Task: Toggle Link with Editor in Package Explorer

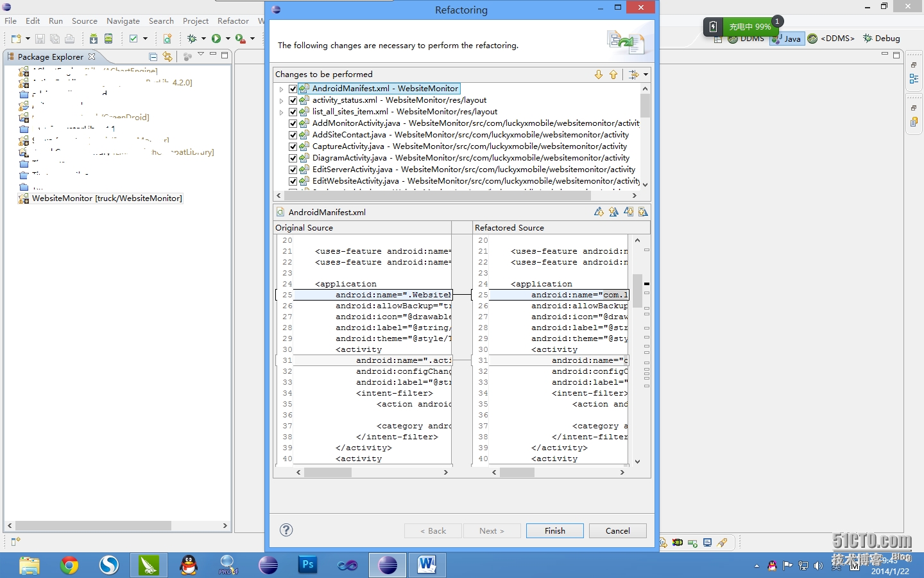Action: tap(167, 57)
